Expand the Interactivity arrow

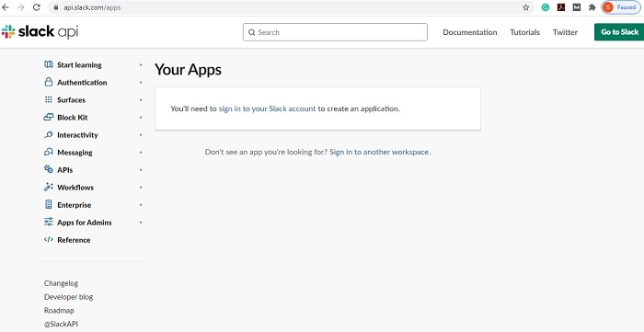pos(141,135)
